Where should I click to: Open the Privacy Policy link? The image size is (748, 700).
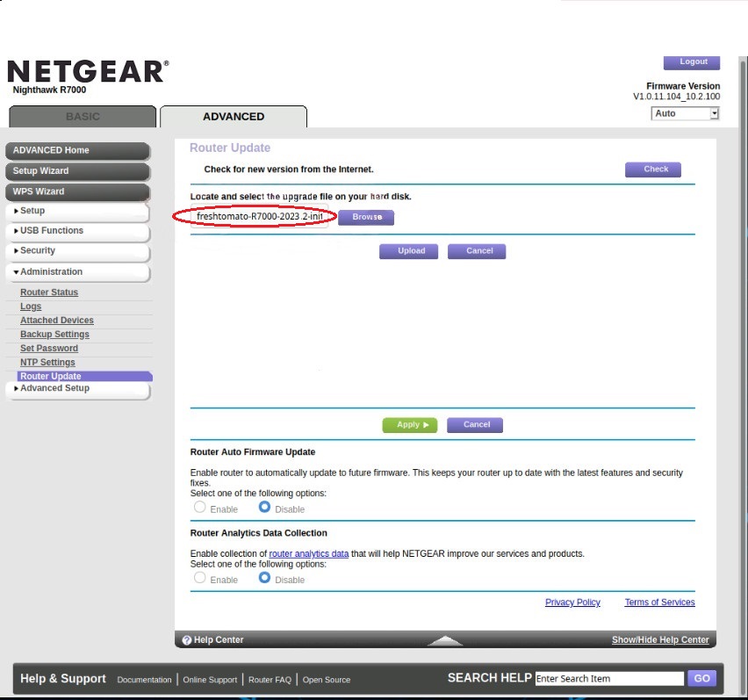tap(572, 603)
